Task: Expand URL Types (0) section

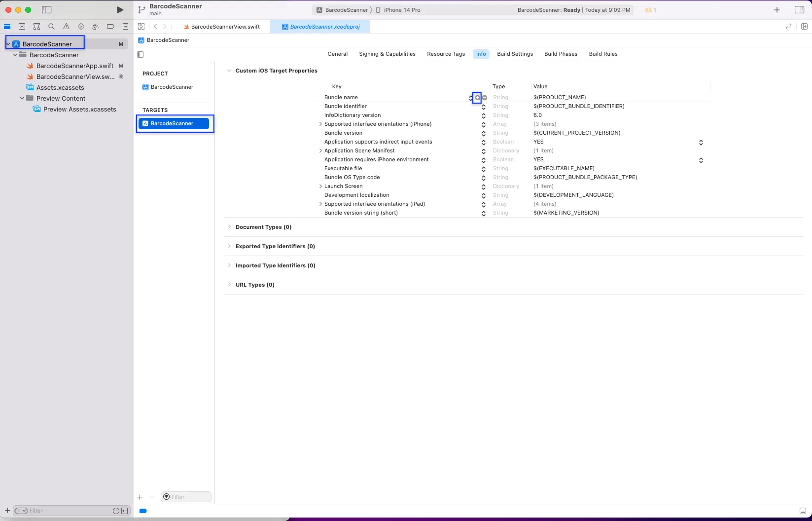Action: click(229, 285)
